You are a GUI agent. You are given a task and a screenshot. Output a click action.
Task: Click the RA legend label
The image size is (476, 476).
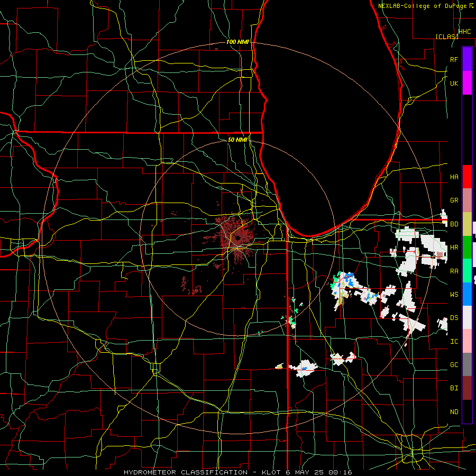(454, 271)
